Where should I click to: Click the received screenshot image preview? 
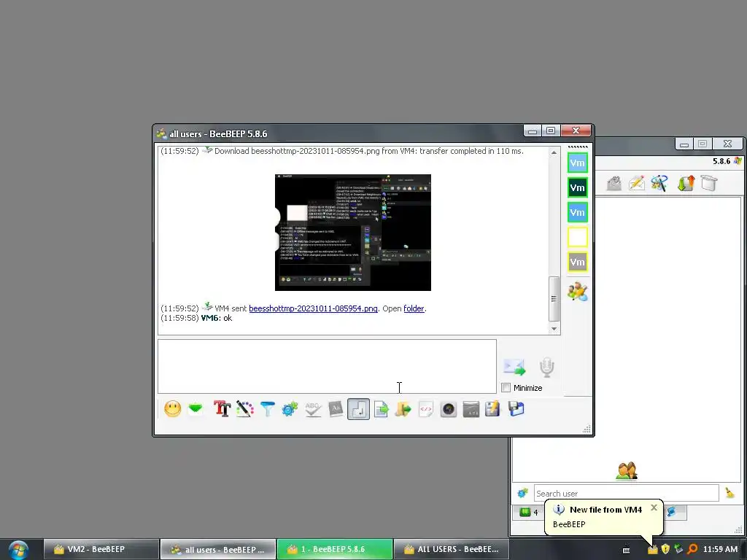(353, 233)
